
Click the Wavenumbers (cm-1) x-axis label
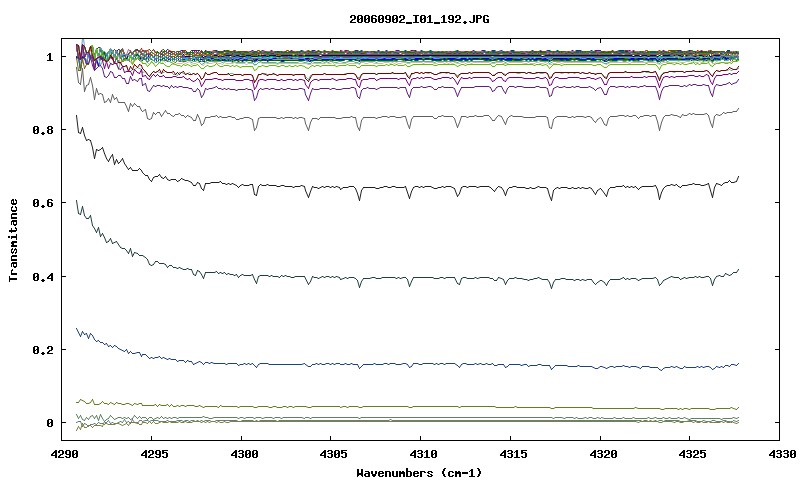(419, 473)
